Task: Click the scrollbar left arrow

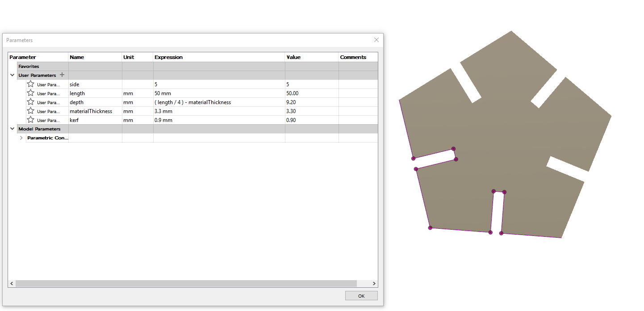Action: (x=12, y=283)
